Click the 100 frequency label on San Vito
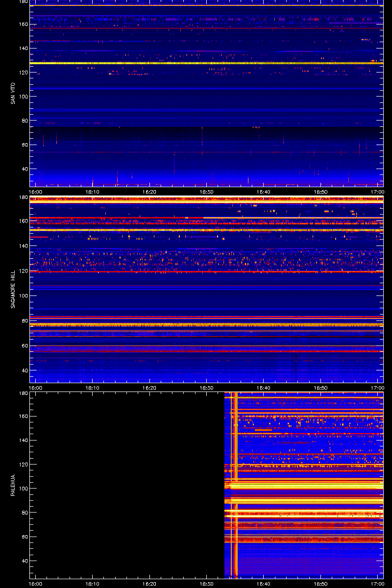The image size is (392, 588). click(x=23, y=97)
